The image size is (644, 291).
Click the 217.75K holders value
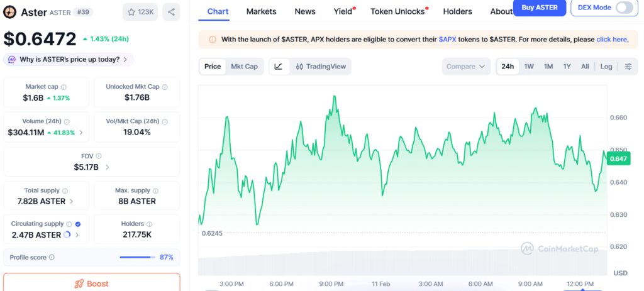pyautogui.click(x=137, y=235)
